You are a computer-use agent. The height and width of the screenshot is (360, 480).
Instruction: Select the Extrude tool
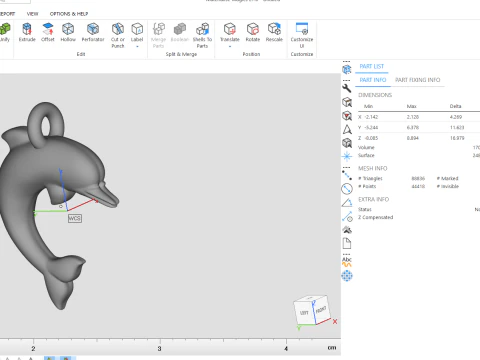pos(27,32)
